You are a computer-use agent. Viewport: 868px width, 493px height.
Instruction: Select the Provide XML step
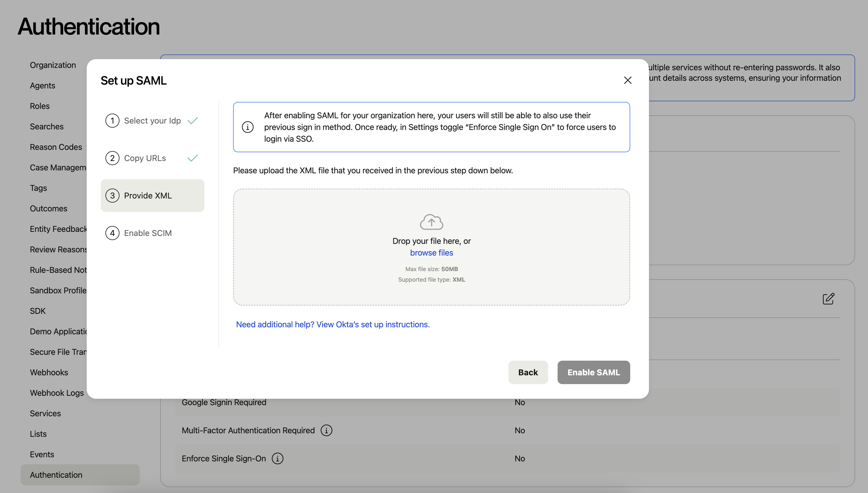click(148, 196)
